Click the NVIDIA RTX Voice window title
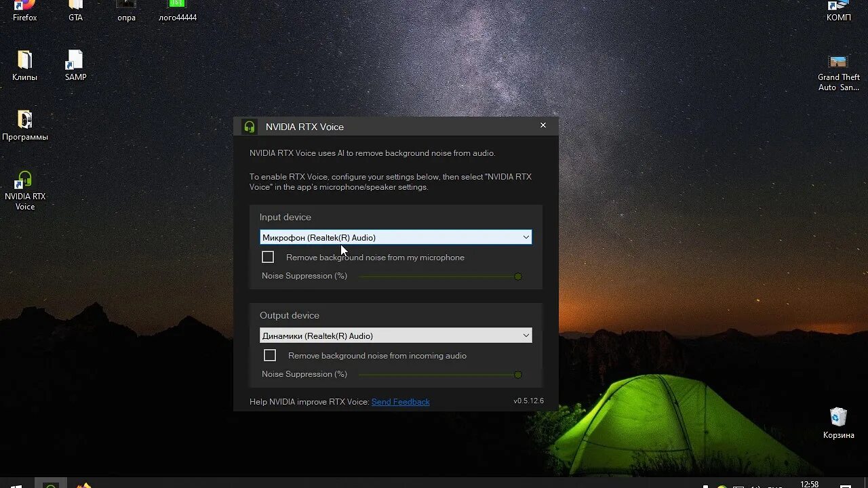Image resolution: width=868 pixels, height=488 pixels. click(304, 127)
